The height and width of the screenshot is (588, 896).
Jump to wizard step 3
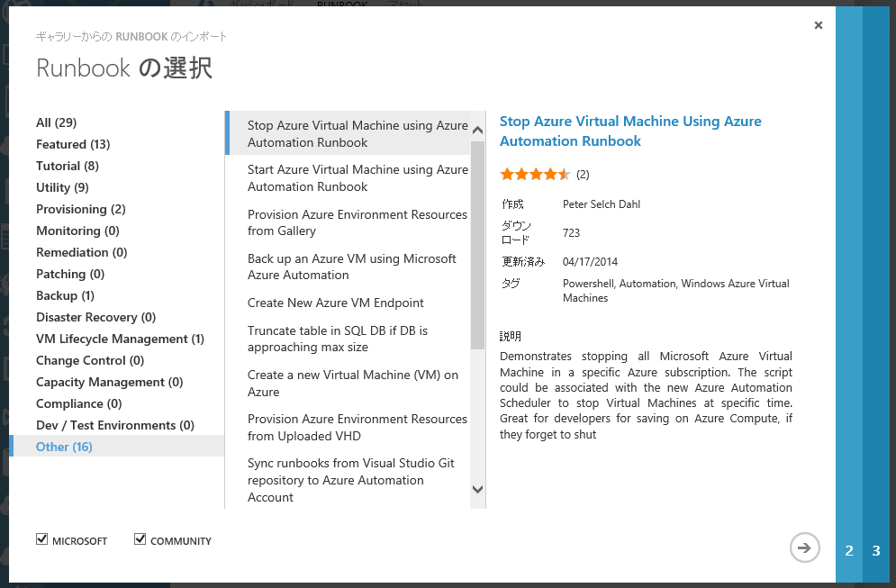coord(876,551)
